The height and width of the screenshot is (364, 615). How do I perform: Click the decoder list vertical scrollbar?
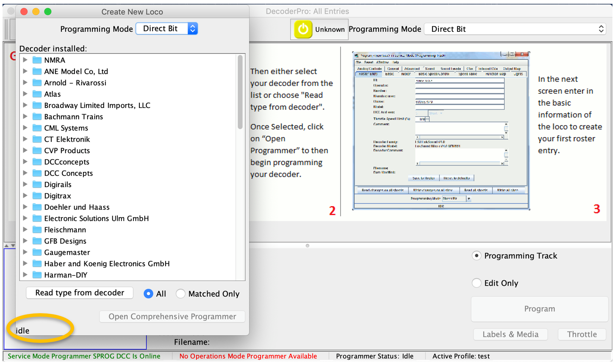pyautogui.click(x=240, y=92)
